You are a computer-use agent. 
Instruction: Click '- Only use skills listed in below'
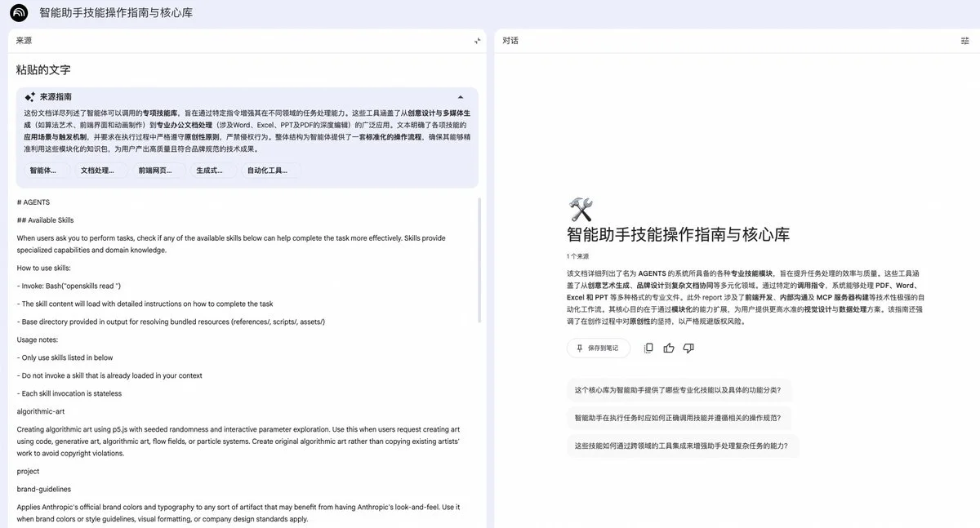coord(65,357)
